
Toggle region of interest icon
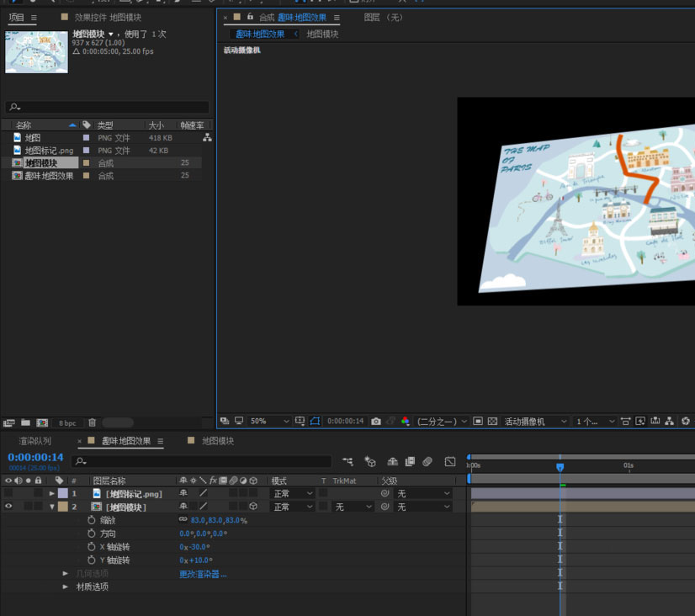[478, 421]
